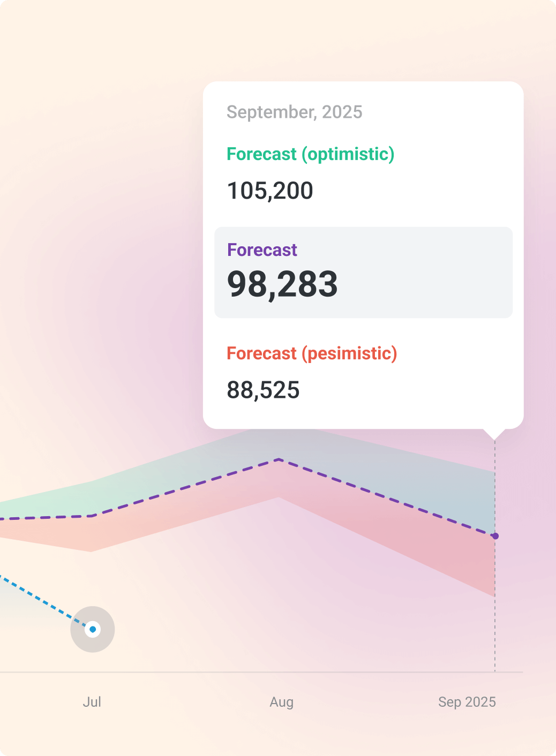Click the tooltip pointer arrow
The height and width of the screenshot is (756, 556).
(x=494, y=434)
